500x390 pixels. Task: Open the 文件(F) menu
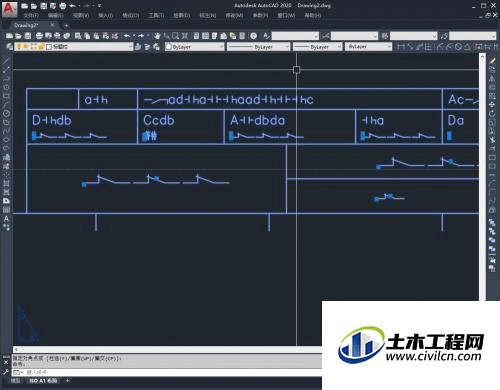[x=31, y=15]
